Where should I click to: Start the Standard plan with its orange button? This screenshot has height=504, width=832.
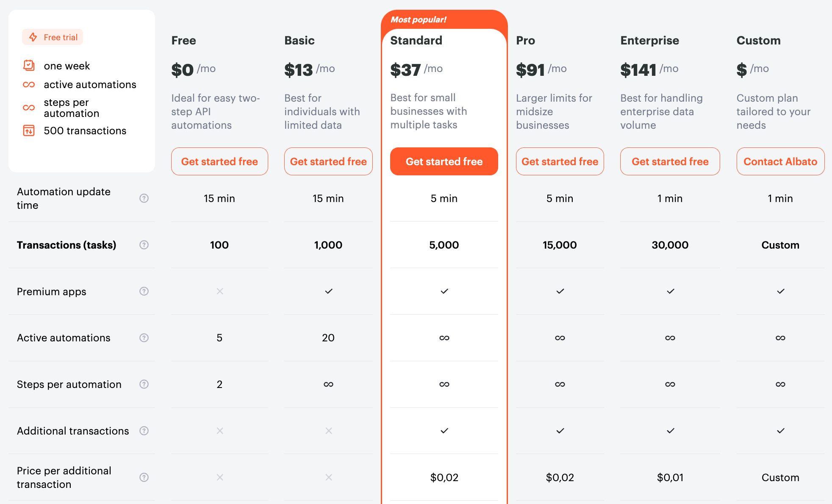[x=444, y=161]
